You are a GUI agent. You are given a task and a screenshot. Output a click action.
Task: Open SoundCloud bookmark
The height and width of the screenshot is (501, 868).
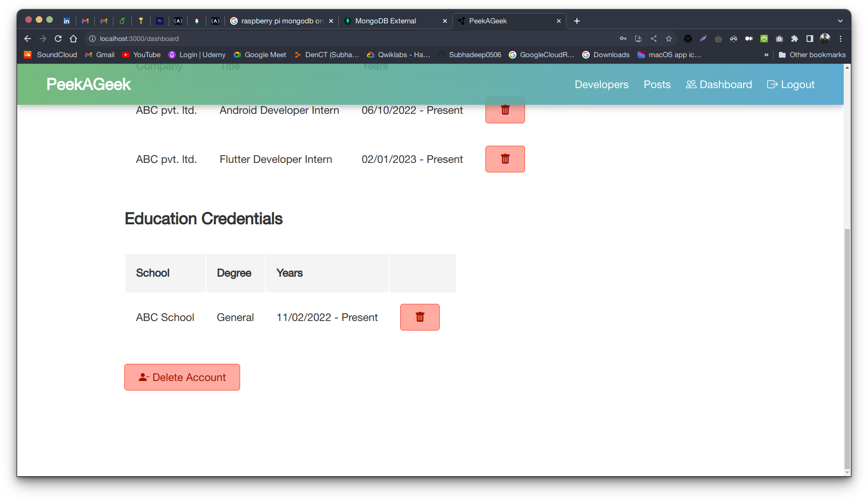(x=50, y=55)
